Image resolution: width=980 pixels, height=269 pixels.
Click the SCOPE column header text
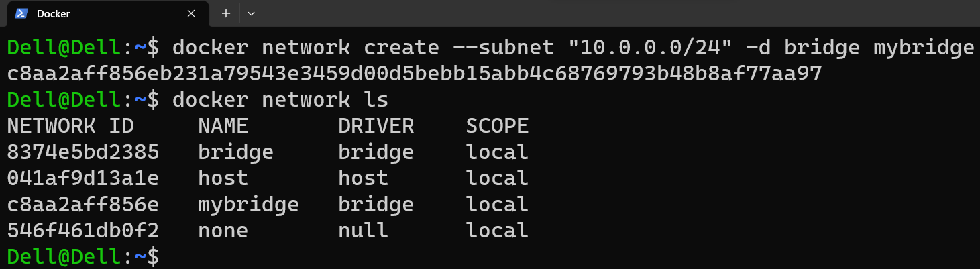tap(497, 126)
